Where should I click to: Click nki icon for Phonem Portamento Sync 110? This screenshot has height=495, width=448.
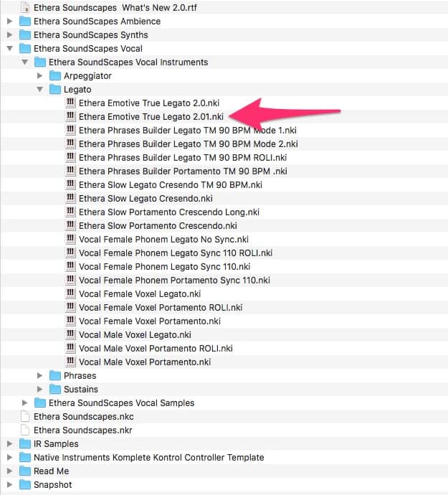coord(70,280)
